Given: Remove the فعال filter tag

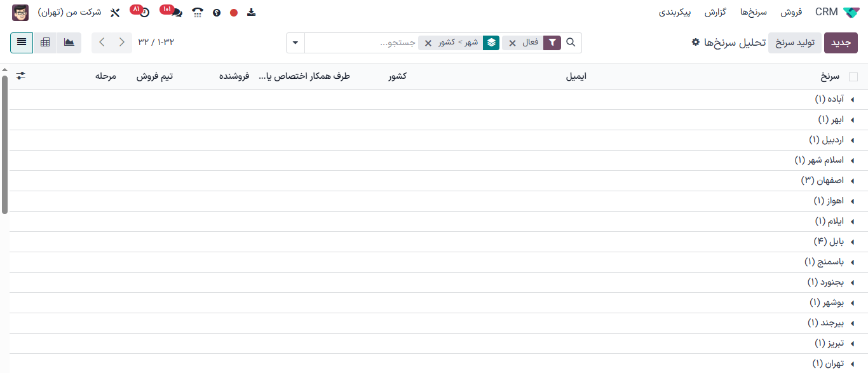Looking at the screenshot, I should (513, 43).
